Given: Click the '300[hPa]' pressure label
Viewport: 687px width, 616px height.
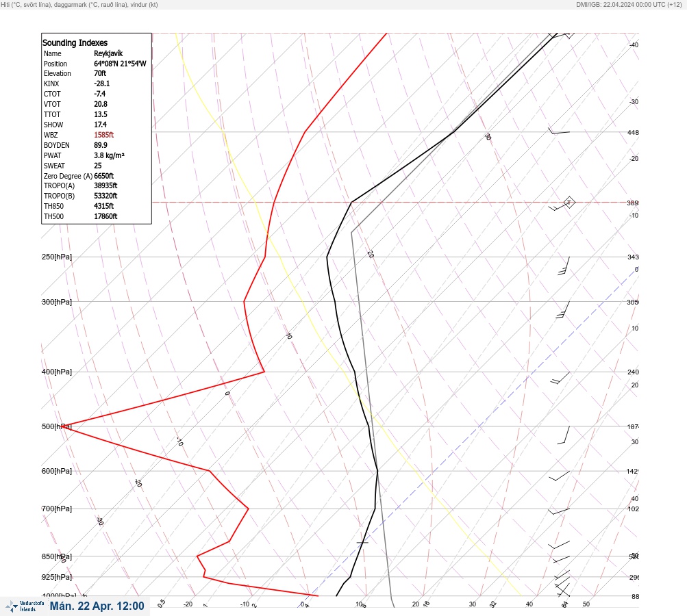Looking at the screenshot, I should tap(57, 302).
